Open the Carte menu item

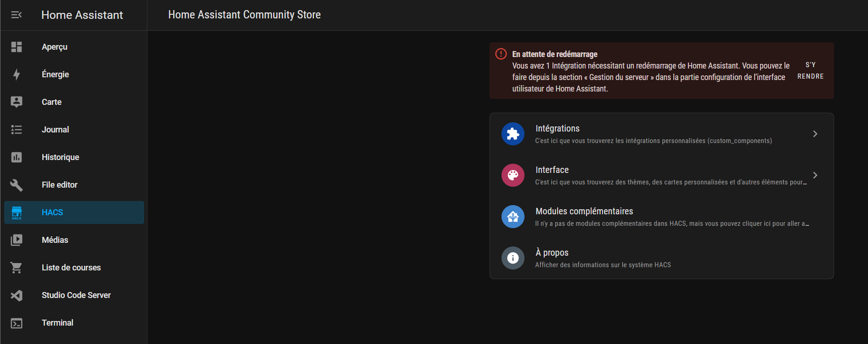[x=74, y=102]
